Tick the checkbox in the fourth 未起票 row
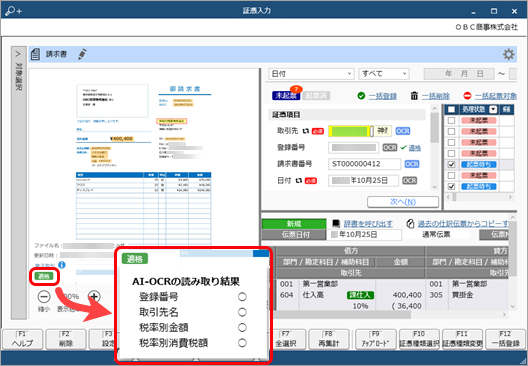The width and height of the screenshot is (528, 366). coord(451,154)
